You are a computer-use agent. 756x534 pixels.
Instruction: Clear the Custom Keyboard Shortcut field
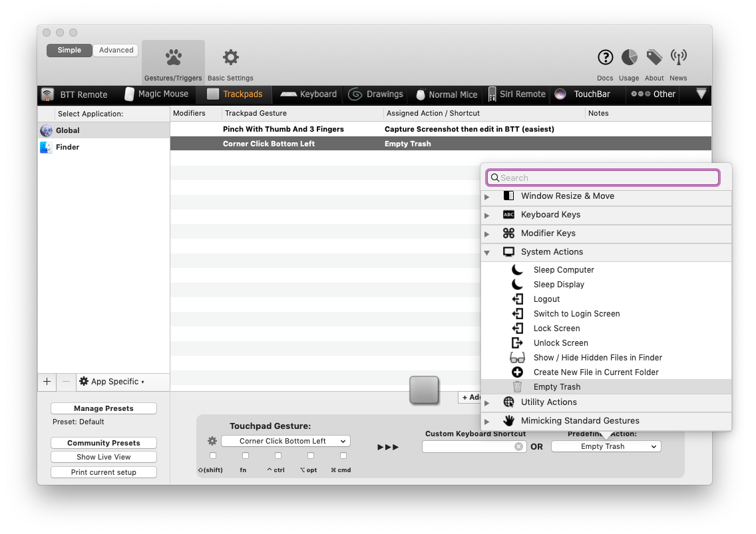(519, 447)
